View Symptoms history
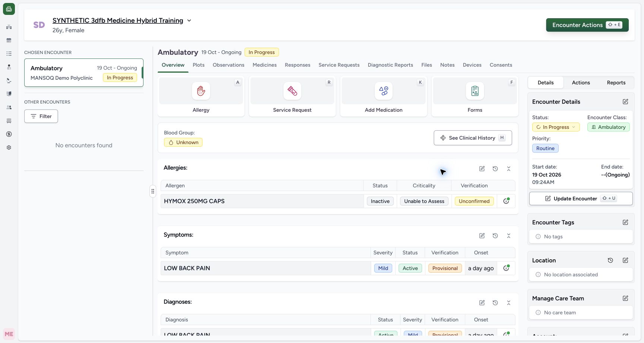 click(x=495, y=236)
